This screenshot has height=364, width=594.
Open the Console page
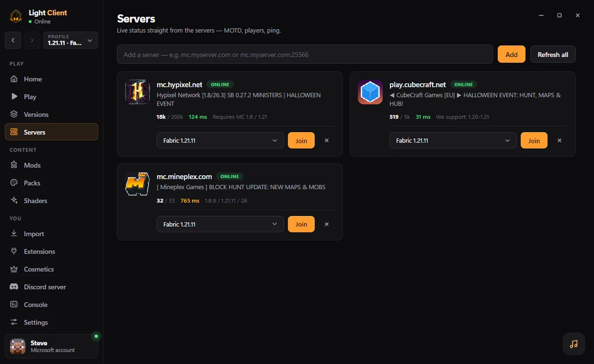(51, 305)
